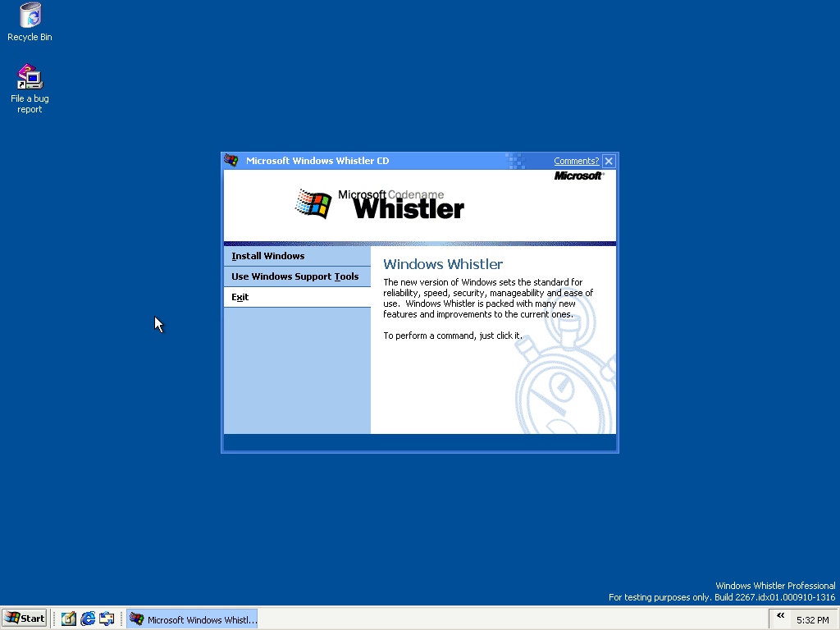Select the File a bug report shortcut
Image resolution: width=840 pixels, height=630 pixels.
tap(30, 89)
